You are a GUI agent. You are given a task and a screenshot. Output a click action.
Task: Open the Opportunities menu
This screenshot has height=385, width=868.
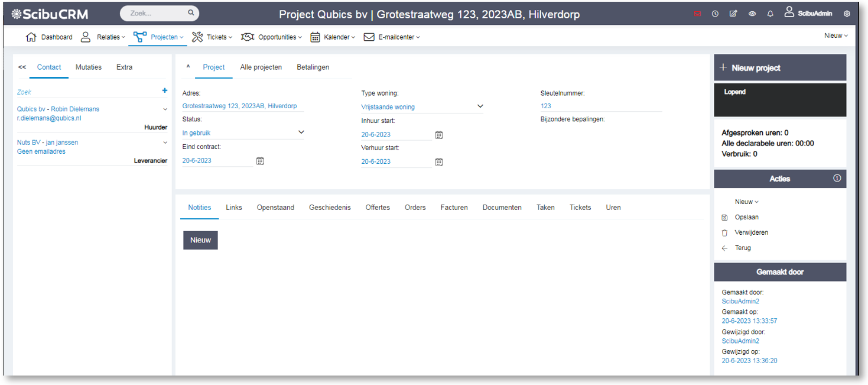pyautogui.click(x=271, y=37)
